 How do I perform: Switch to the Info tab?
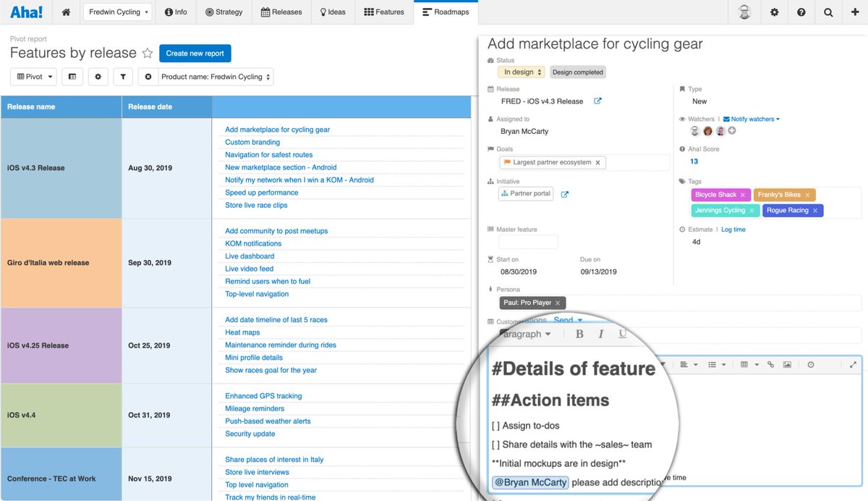[x=176, y=12]
